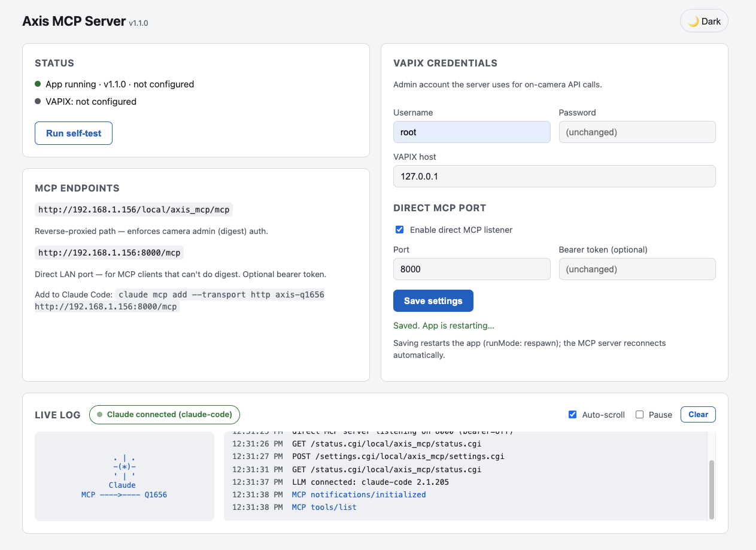Click the 12:31:26 PM GET /status.cgi log line
Image resolution: width=756 pixels, height=550 pixels.
357,444
